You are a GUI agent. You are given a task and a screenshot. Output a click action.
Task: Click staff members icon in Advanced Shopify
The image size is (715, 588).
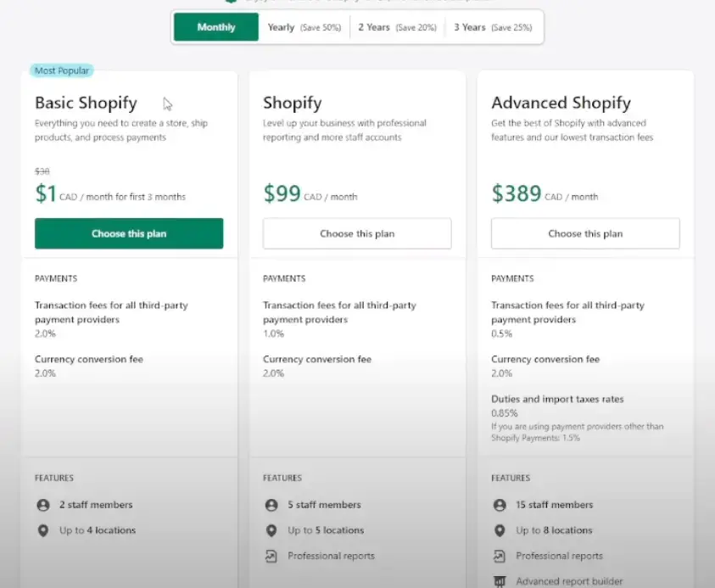point(500,505)
